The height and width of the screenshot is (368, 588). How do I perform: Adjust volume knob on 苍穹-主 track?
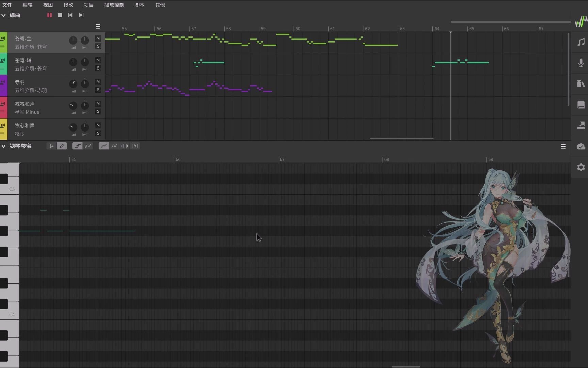73,40
